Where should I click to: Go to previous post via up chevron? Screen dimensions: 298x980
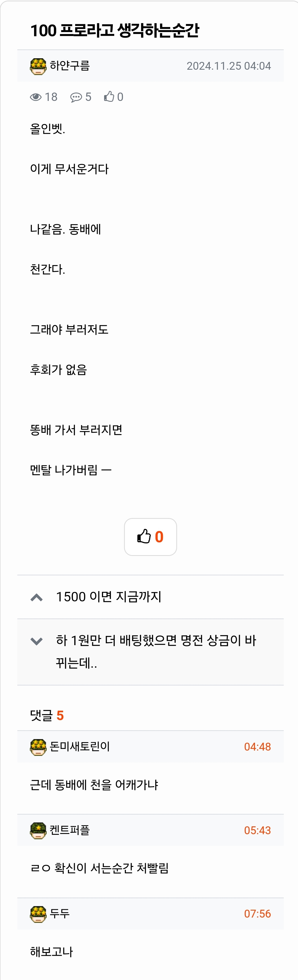point(37,597)
